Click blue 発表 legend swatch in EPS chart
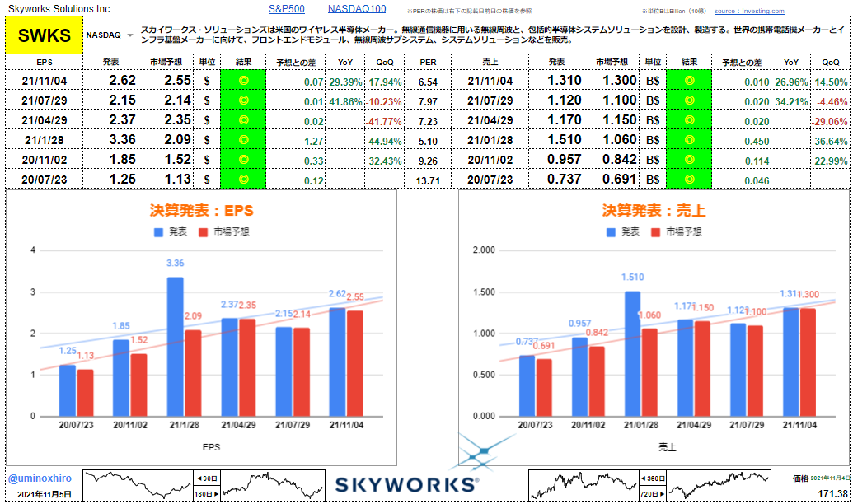Screen dimensions: 853x504 [158, 232]
